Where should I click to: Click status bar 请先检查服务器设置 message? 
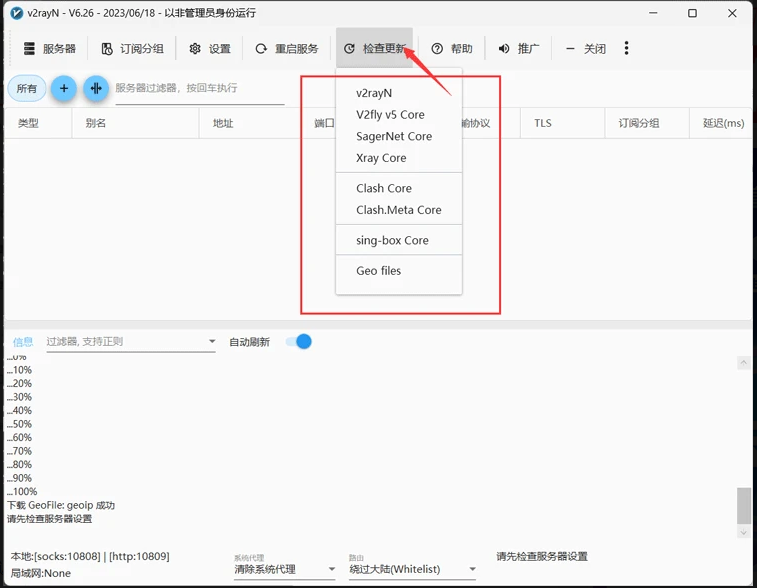click(x=542, y=556)
